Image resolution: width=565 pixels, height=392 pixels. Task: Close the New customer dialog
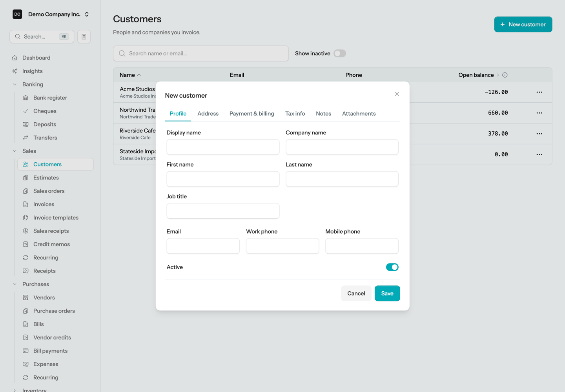[397, 94]
